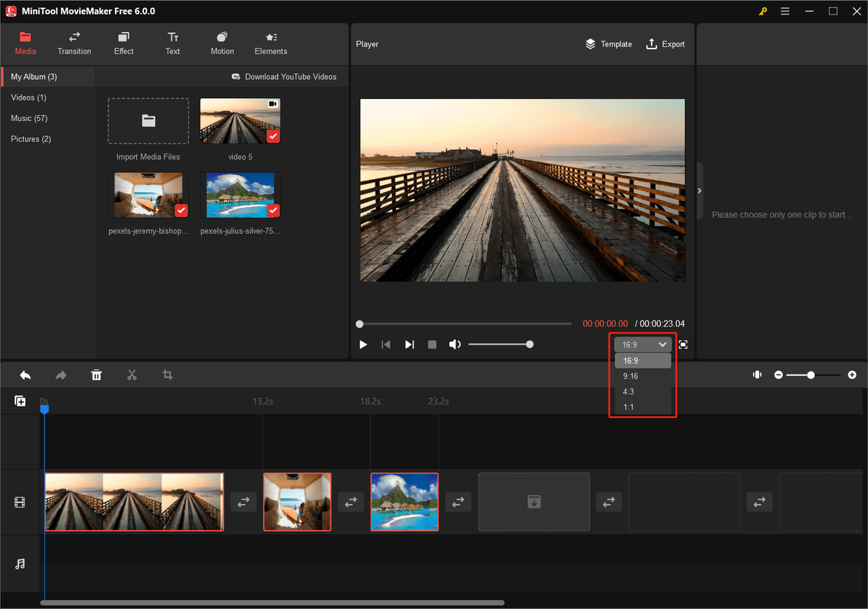The height and width of the screenshot is (609, 868).
Task: Open the Elements tab
Action: pyautogui.click(x=271, y=43)
